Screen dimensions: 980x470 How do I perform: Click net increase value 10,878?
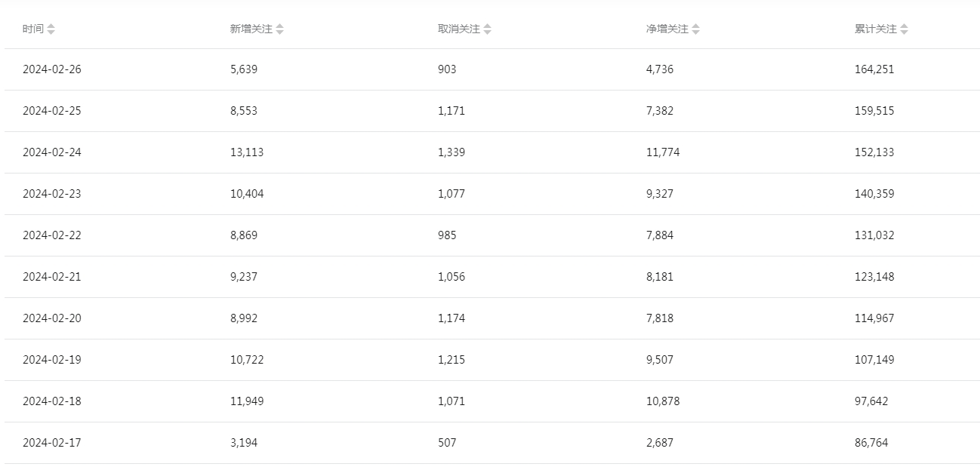[663, 401]
